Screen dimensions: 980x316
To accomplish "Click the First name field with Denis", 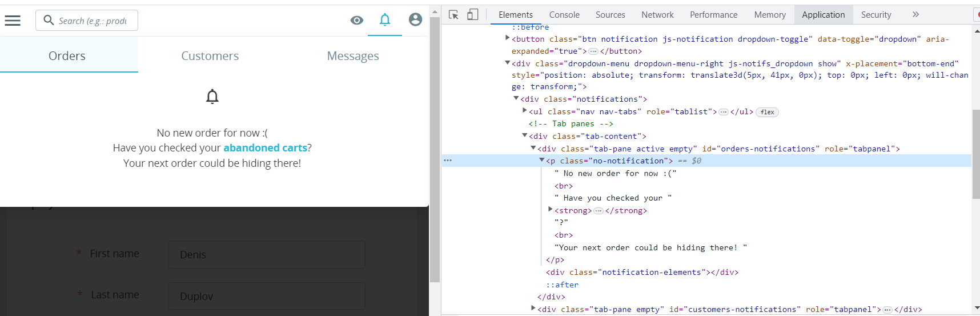I will point(267,254).
